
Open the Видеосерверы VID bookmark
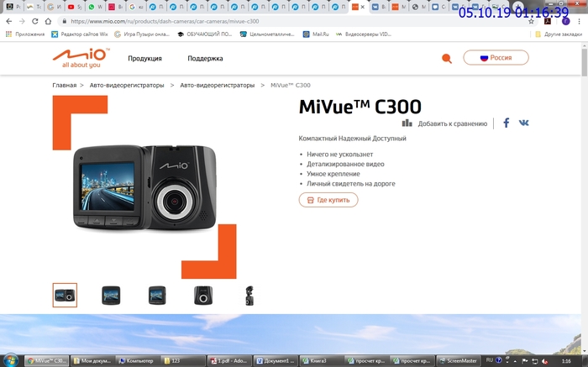pos(364,34)
